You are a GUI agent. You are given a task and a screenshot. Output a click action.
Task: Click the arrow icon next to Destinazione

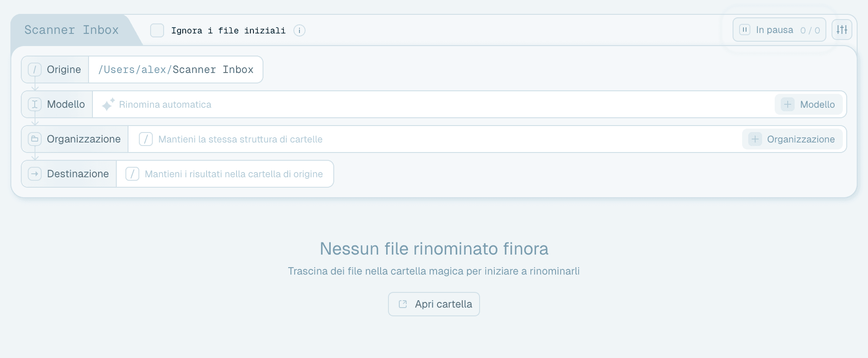coord(35,174)
